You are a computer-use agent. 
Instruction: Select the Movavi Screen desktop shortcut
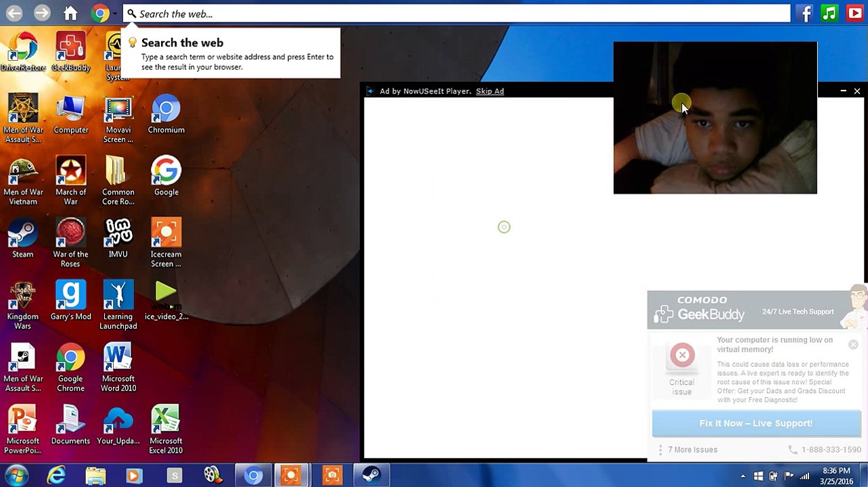pyautogui.click(x=118, y=120)
